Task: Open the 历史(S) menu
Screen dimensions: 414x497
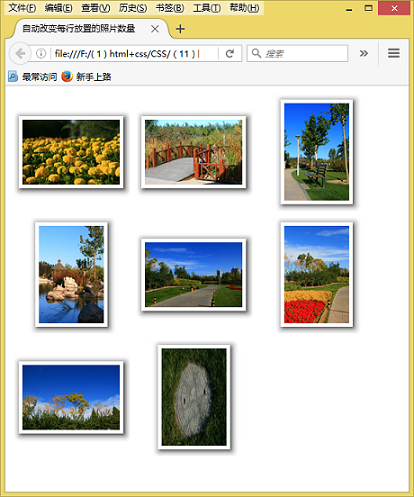Action: (x=133, y=7)
